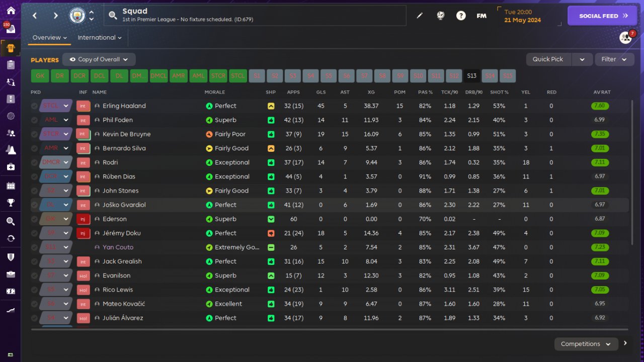This screenshot has height=362, width=644.
Task: Click the globe icon in the top bar
Action: (440, 16)
